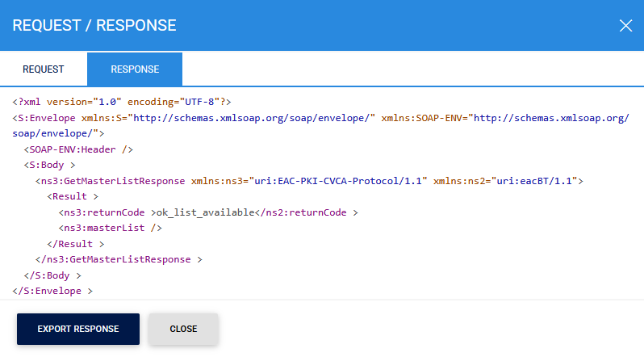Click the closing /S:Body tag
The height and width of the screenshot is (357, 644).
[x=52, y=275]
